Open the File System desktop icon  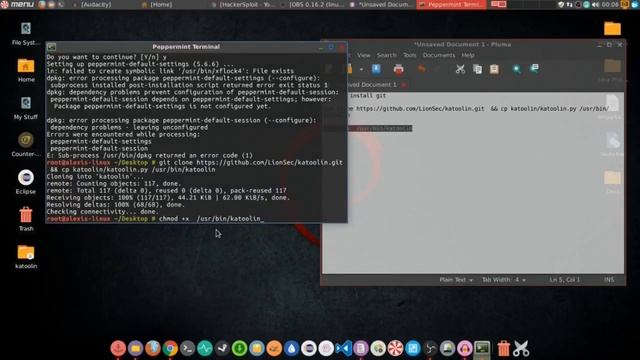point(26,33)
